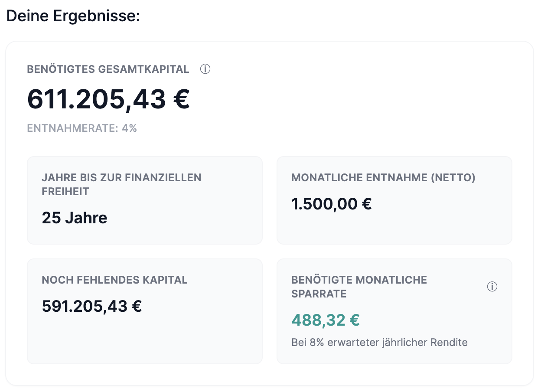
Task: Click blank space right of the 488,32 € value
Action: (433, 320)
